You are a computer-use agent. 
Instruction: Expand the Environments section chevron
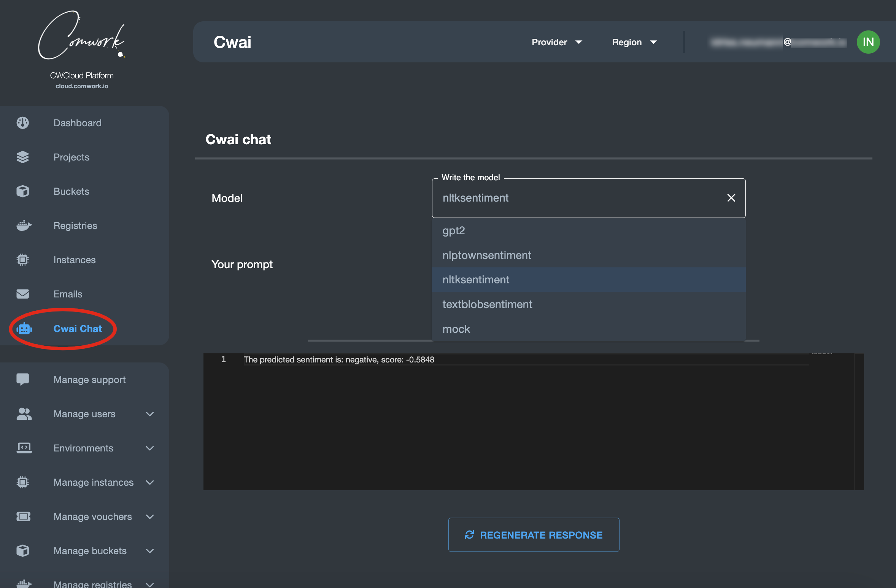coord(150,448)
